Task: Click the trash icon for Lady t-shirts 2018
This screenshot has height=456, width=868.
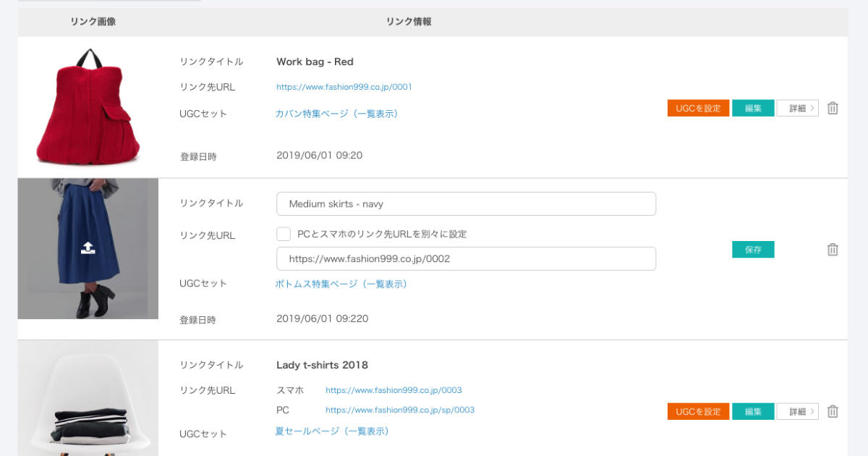Action: pos(833,410)
